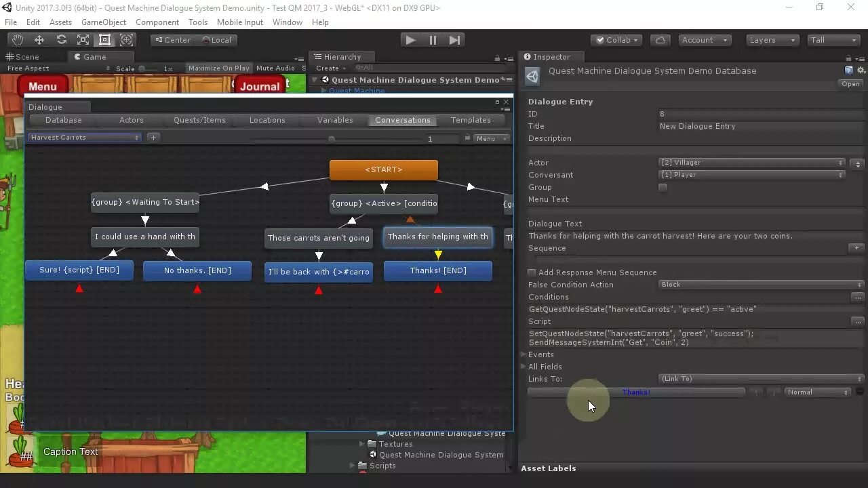The height and width of the screenshot is (488, 868).
Task: Click the Game view Scale slider
Action: (149, 68)
